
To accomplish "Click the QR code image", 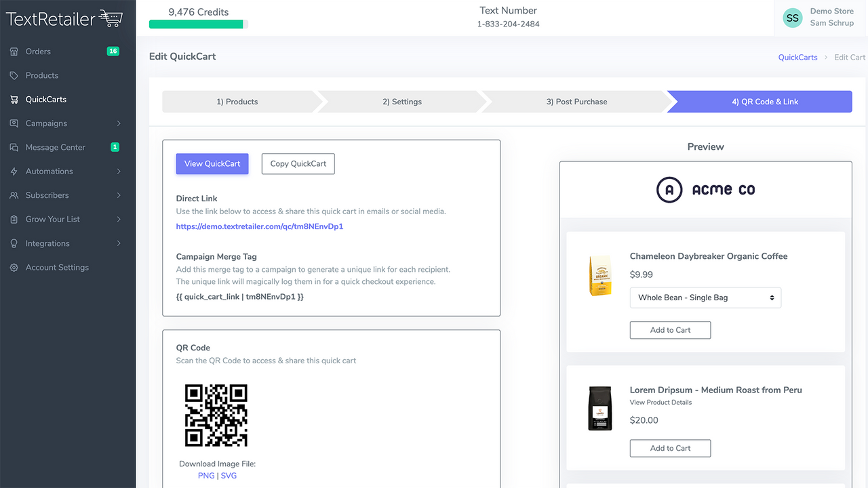I will [x=216, y=415].
